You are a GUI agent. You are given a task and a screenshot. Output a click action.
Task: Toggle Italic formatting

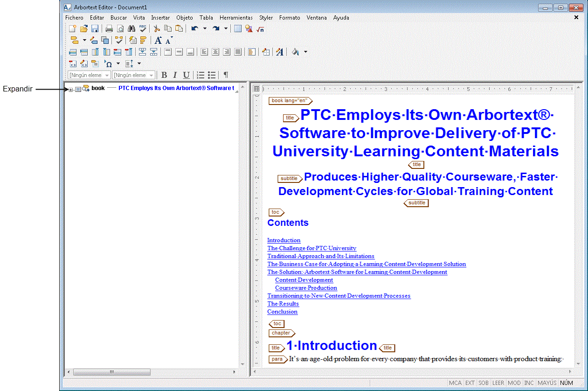175,75
